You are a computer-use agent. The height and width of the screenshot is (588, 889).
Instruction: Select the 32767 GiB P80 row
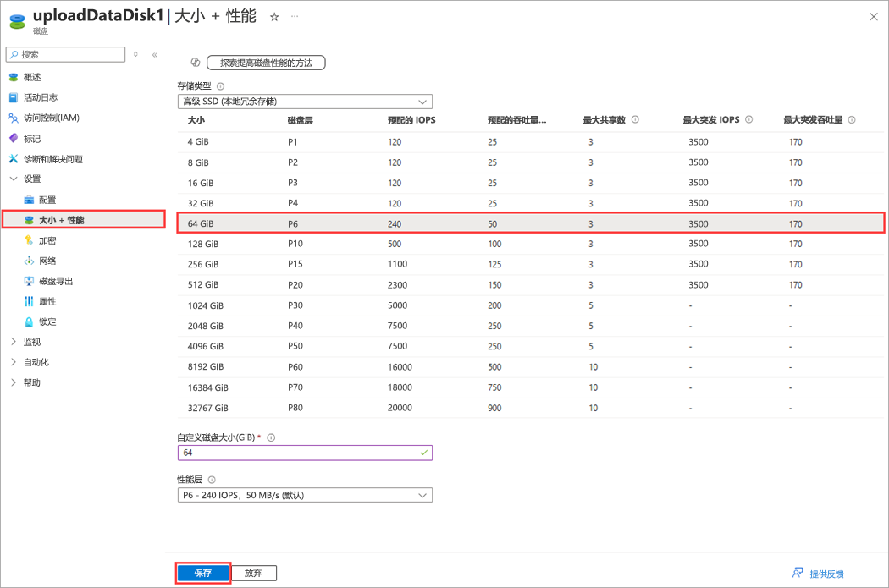pos(531,408)
